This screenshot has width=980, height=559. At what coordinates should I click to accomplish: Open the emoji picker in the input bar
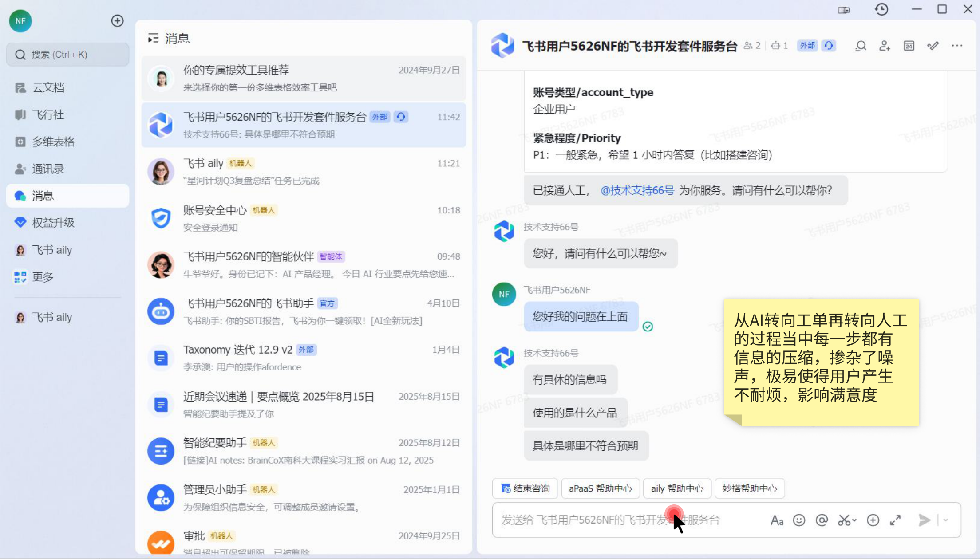coord(799,520)
